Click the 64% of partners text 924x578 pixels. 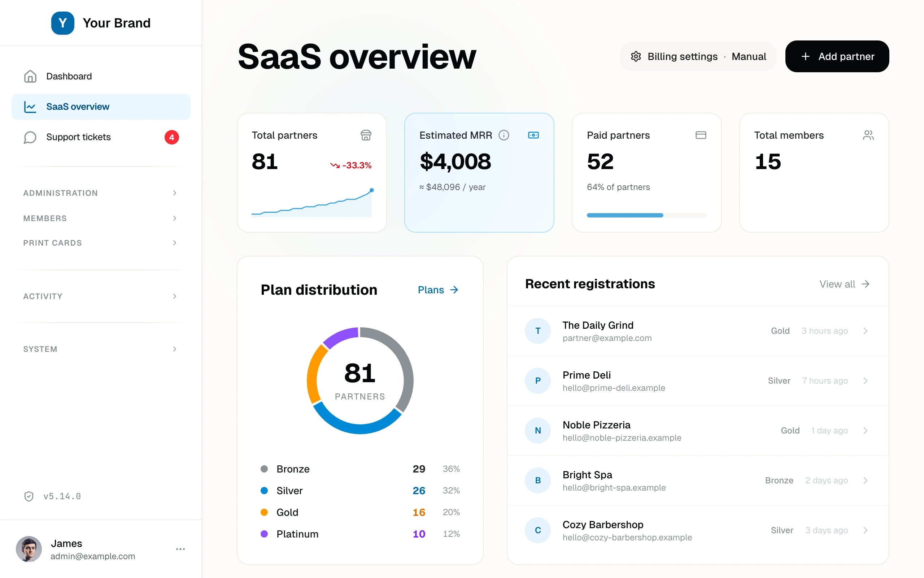tap(618, 187)
